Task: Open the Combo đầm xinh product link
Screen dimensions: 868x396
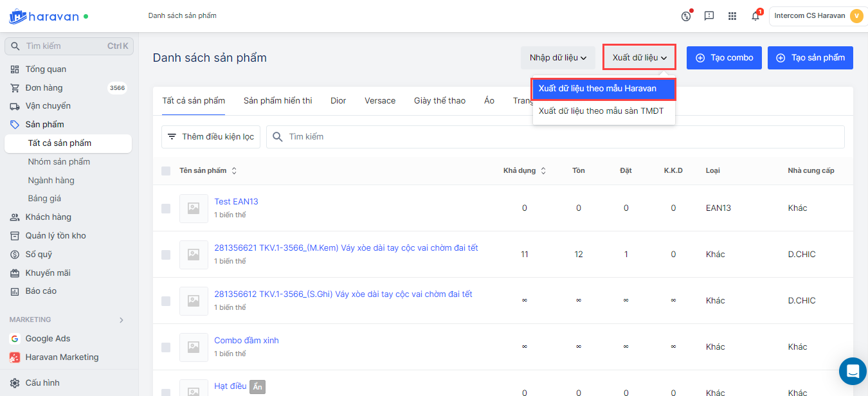Action: tap(246, 341)
